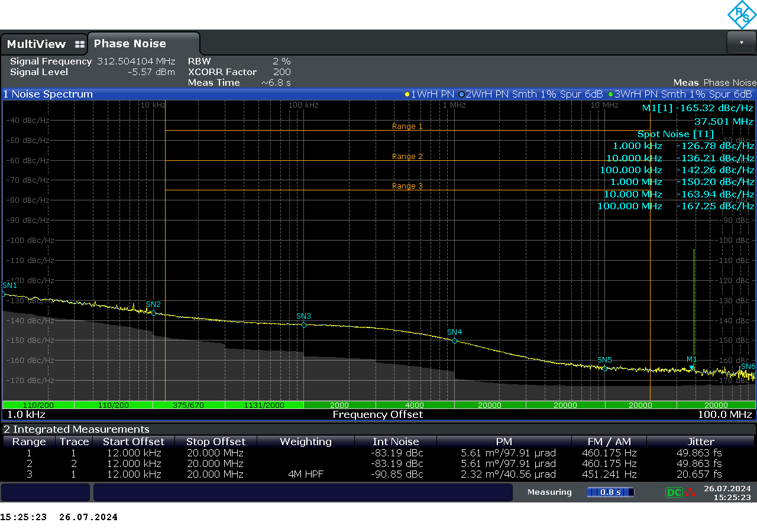This screenshot has height=532, width=757.
Task: Click the MultiView grid icon
Action: (80, 44)
